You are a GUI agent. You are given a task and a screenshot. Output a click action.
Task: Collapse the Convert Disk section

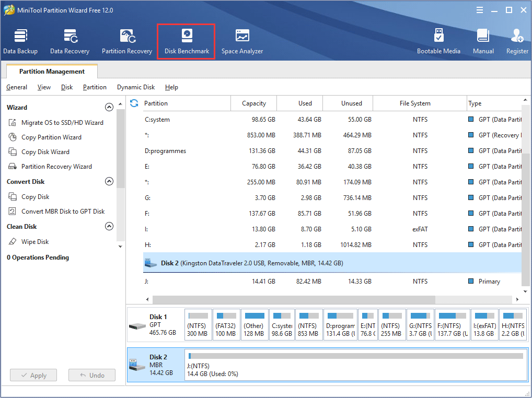coord(109,181)
